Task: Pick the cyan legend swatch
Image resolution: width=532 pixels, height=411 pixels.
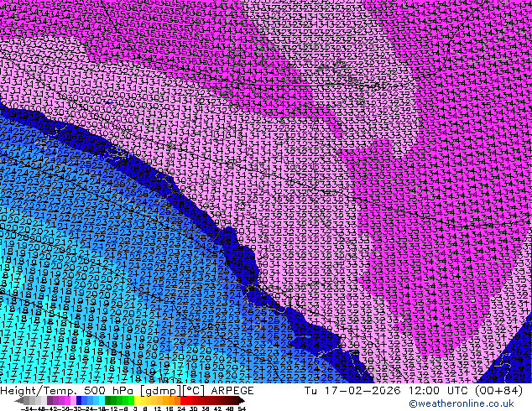Action: click(102, 400)
